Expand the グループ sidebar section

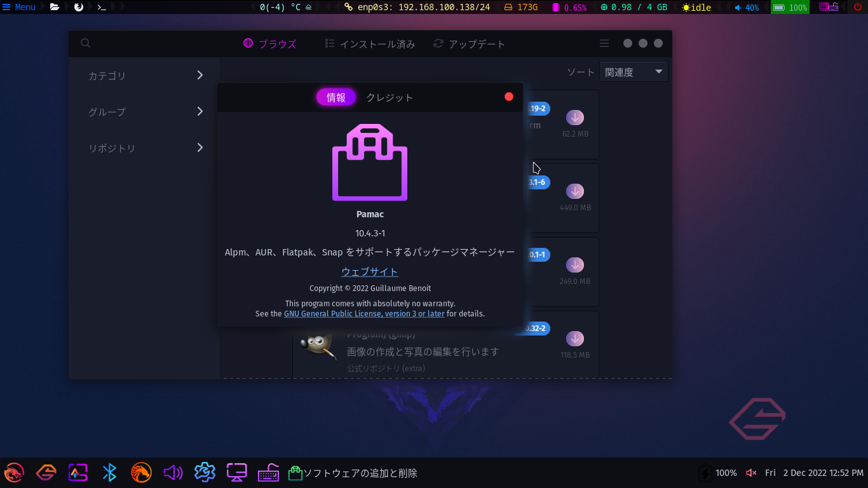click(144, 112)
